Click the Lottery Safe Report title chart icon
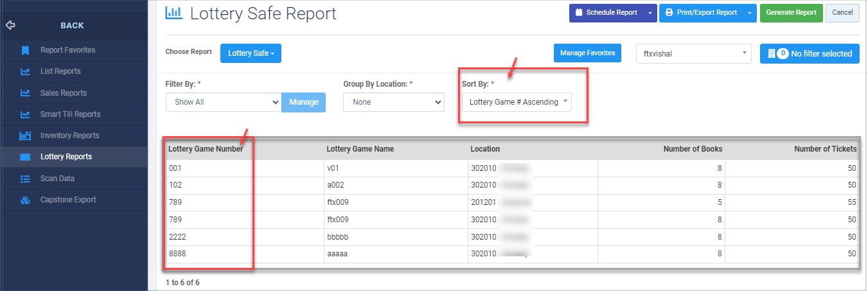 point(174,12)
